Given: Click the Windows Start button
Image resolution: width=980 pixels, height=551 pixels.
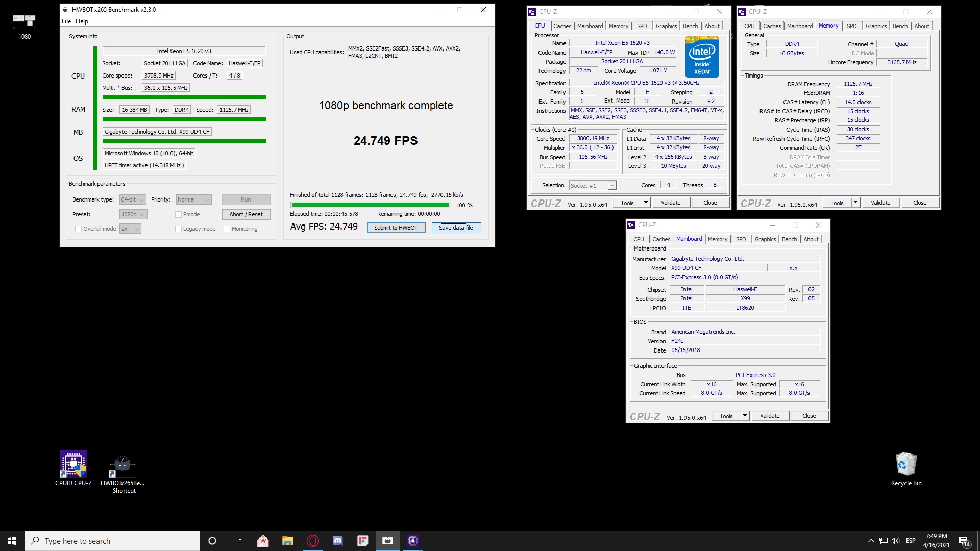Looking at the screenshot, I should (x=12, y=541).
